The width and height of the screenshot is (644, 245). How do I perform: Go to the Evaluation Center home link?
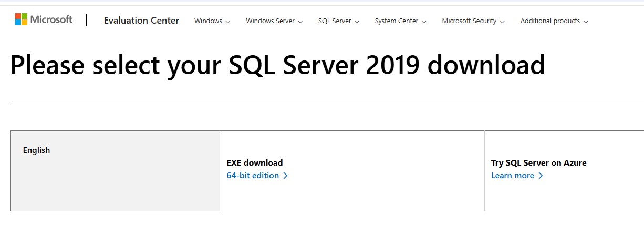[x=141, y=21]
